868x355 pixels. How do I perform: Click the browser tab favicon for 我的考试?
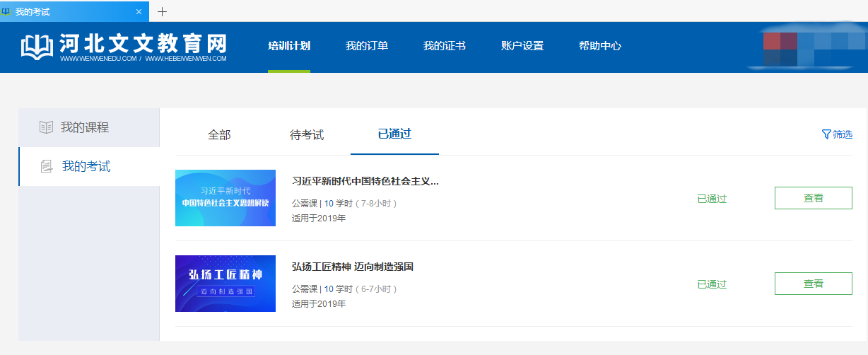coord(7,11)
